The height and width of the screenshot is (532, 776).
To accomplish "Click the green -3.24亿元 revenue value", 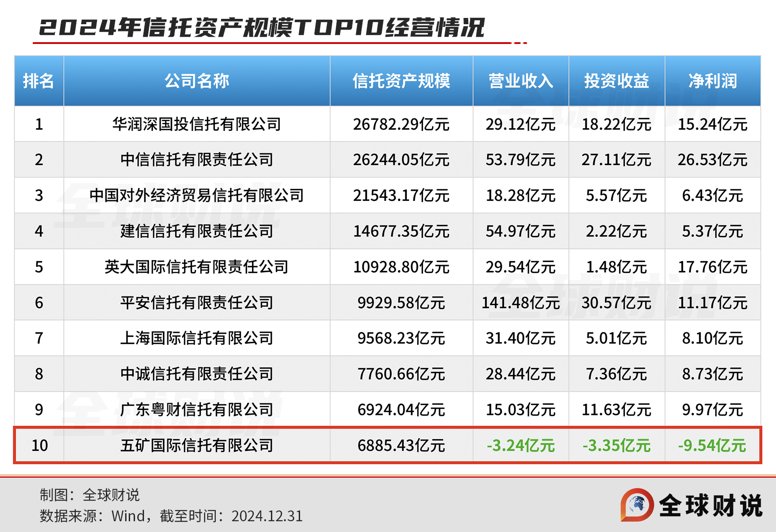I will [520, 445].
